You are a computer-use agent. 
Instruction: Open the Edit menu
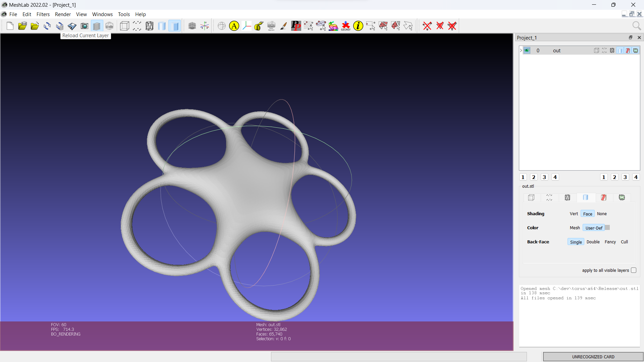pos(27,14)
